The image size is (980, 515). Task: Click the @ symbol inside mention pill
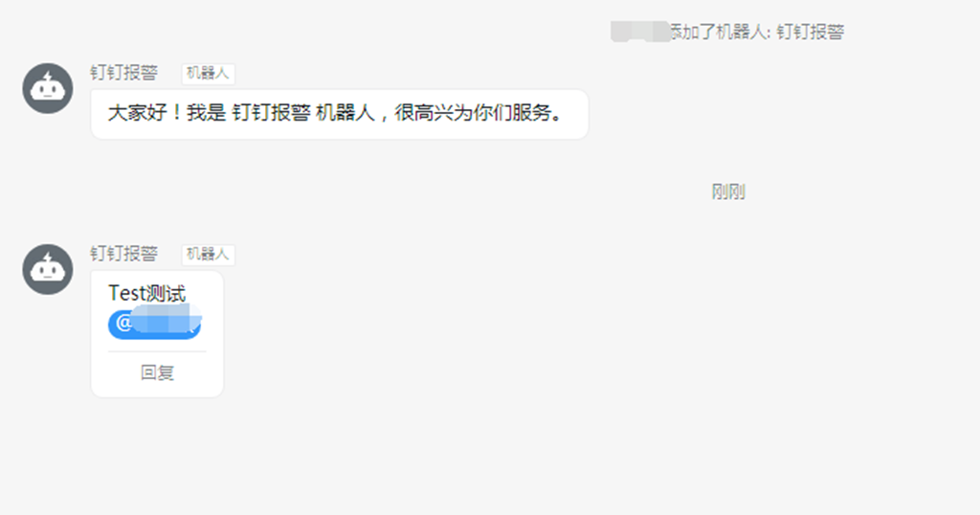click(x=123, y=324)
